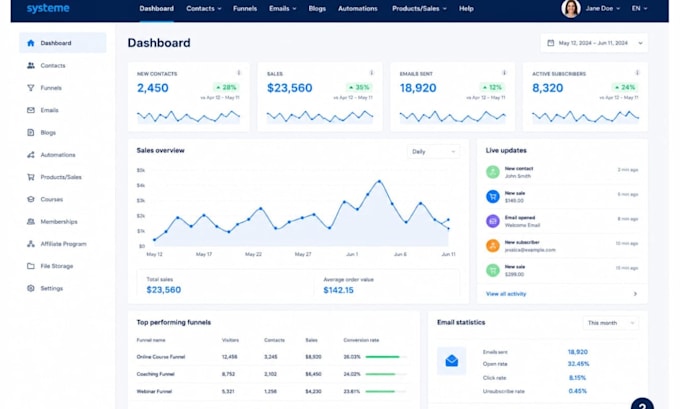Screen dimensions: 680x409
Task: Open Active Subscribers card options menu
Action: click(637, 72)
